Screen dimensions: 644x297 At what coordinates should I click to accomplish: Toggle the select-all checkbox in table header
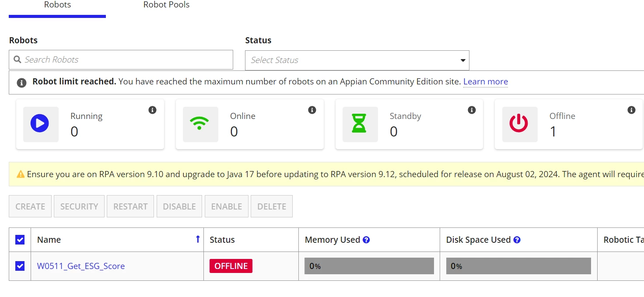tap(20, 240)
